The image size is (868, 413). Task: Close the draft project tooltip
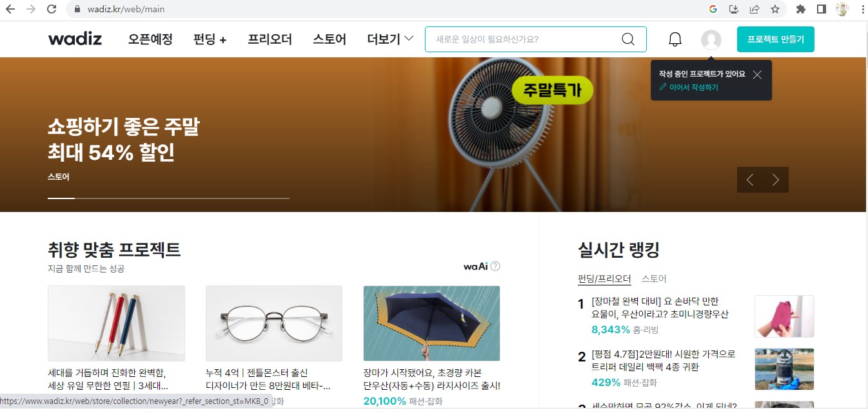coord(757,75)
